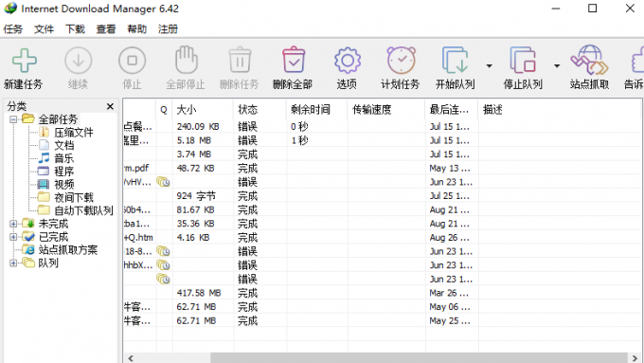The image size is (644, 363).
Task: Select the 自动下载队列 folder
Action: point(83,211)
